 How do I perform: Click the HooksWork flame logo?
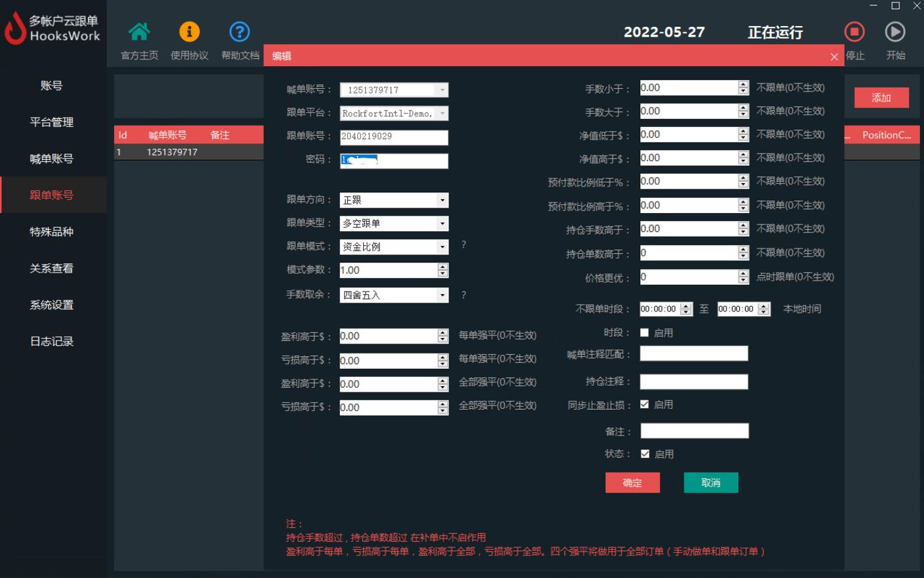15,29
